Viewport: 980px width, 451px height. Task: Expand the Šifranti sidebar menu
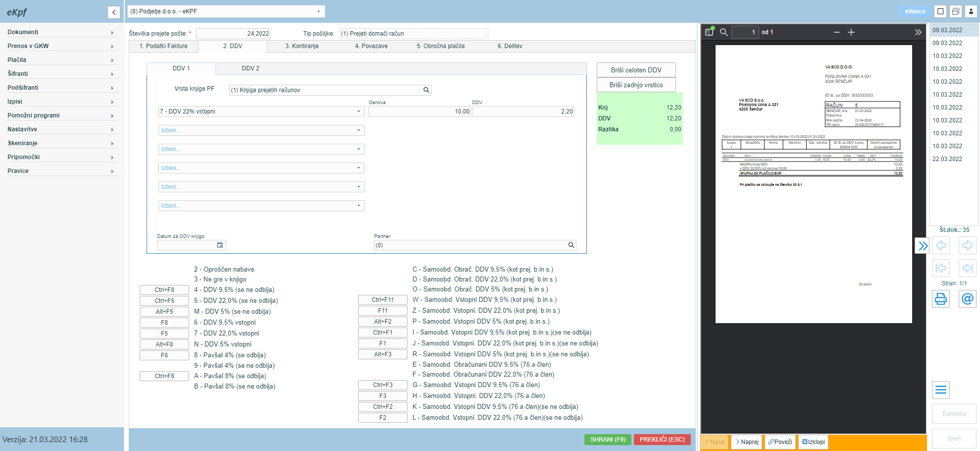point(62,74)
